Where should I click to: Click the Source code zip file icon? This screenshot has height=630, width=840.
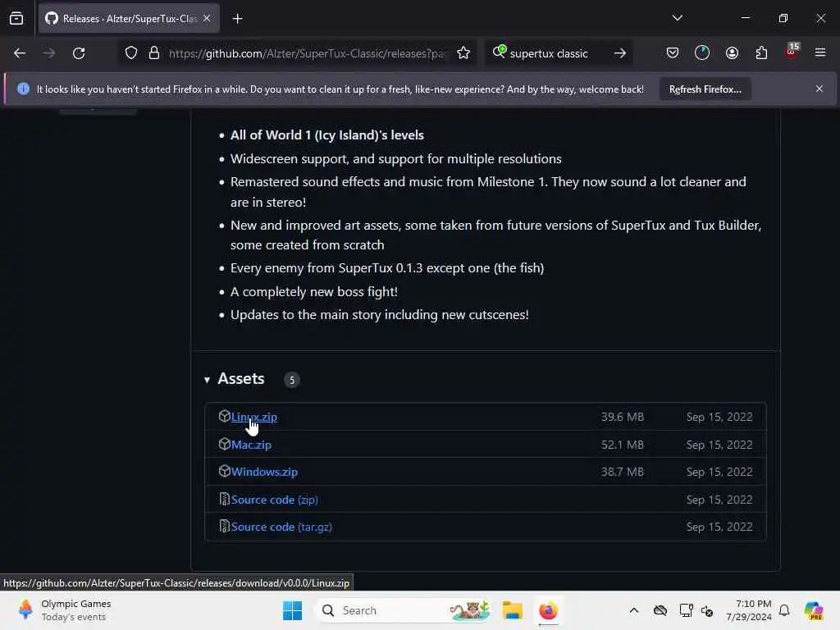(x=225, y=500)
